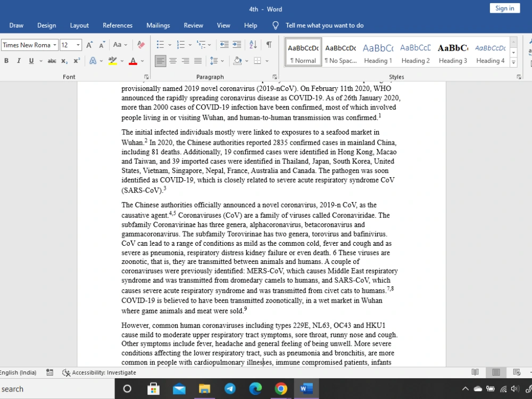Screen dimensions: 532x399
Task: Open font name dropdown
Action: point(55,45)
